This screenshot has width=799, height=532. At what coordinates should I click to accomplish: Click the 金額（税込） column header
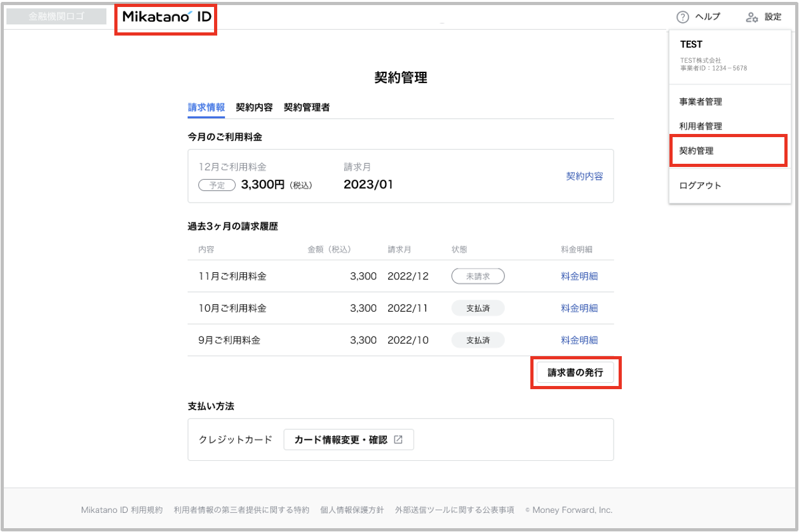pos(330,249)
